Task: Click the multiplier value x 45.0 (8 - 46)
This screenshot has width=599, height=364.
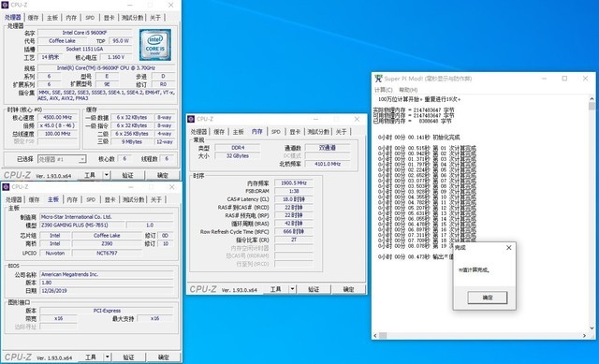Action: pos(58,125)
